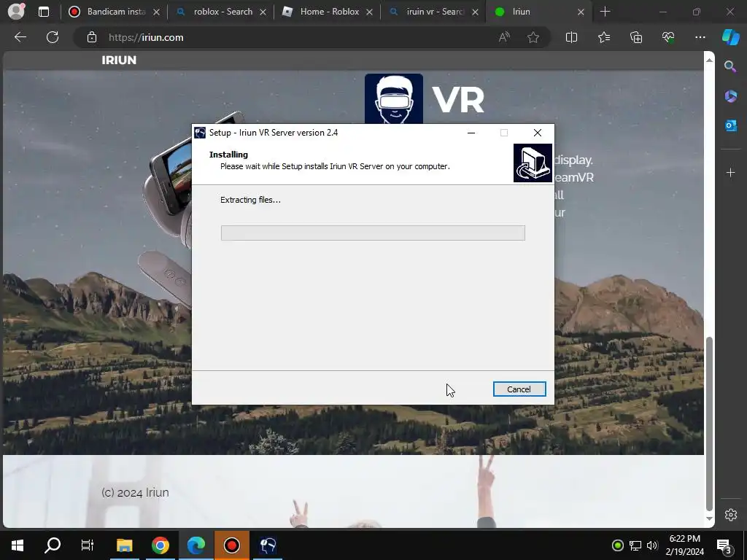This screenshot has width=747, height=560.
Task: Open Edge Settings and more menu
Action: pos(700,37)
